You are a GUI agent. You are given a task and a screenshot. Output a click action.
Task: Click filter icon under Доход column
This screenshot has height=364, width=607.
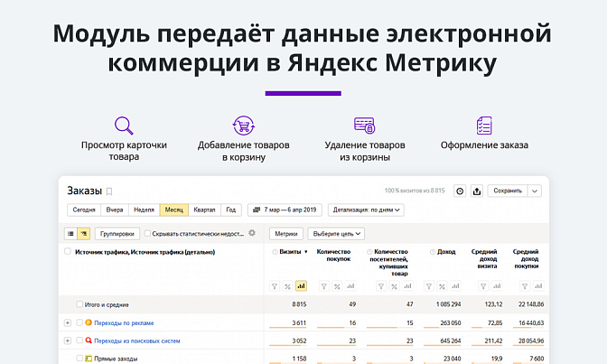coord(429,286)
